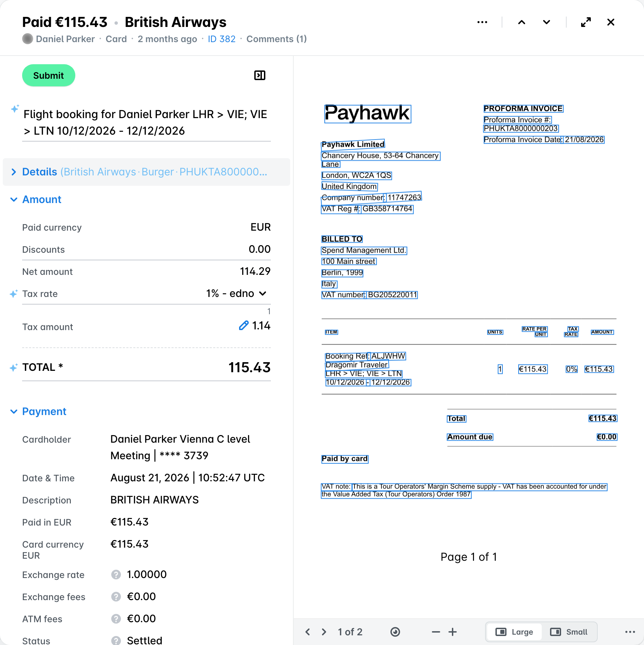Select Proforma invoice number PHUKTA8000000203

coord(521,128)
